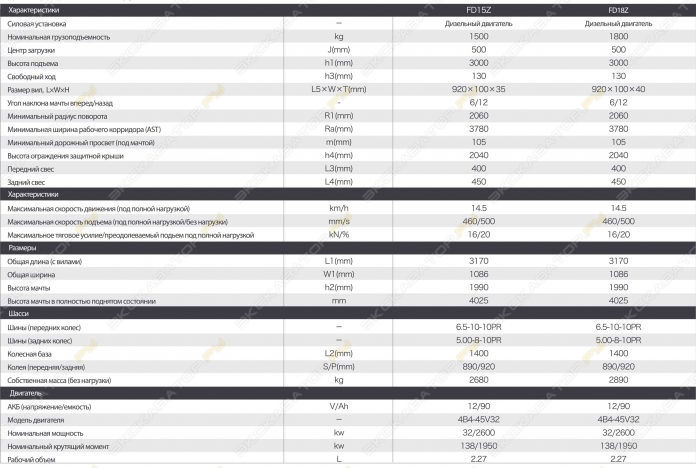Select the Передний свес row label
The image size is (696, 468).
[x=31, y=169]
